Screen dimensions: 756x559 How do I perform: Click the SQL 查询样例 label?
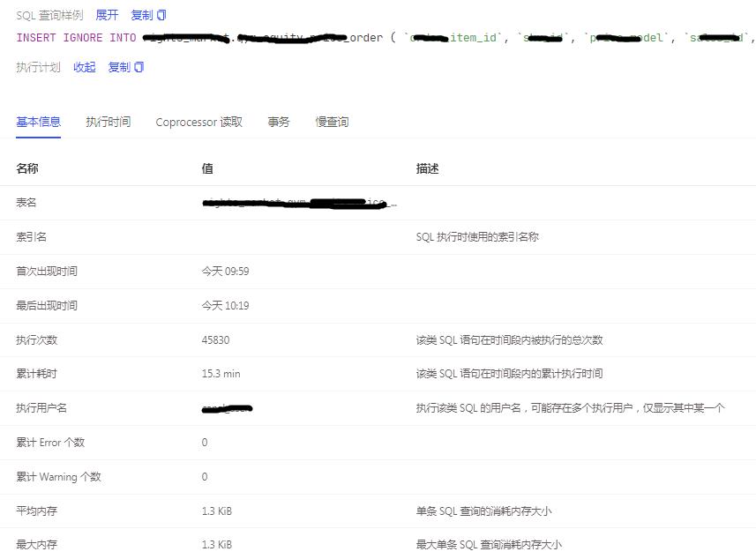point(49,15)
